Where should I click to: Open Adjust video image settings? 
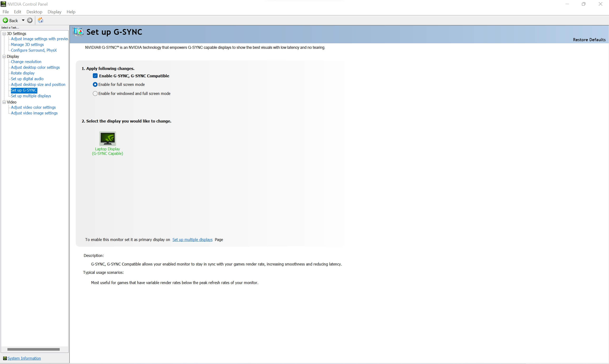[x=34, y=113]
